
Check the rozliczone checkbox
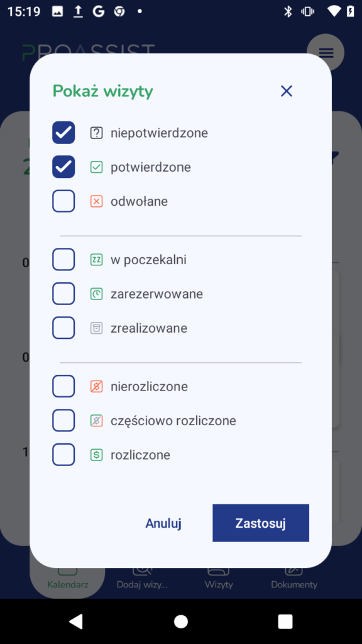point(63,454)
